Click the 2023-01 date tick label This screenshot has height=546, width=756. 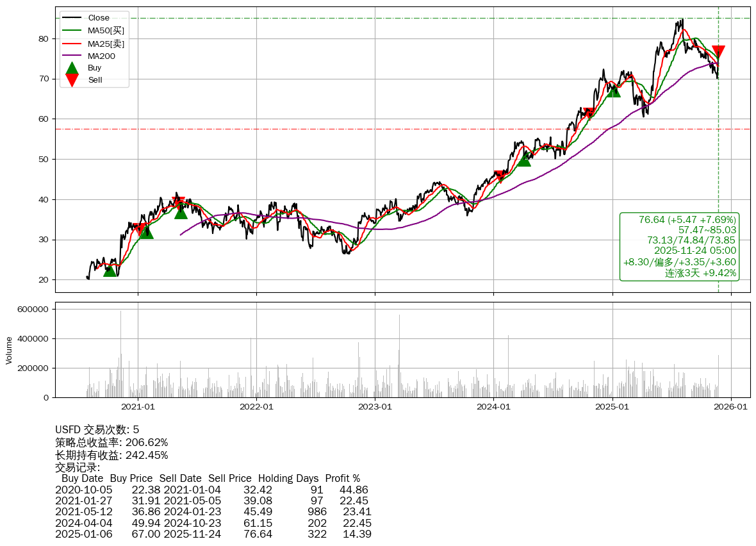[375, 406]
